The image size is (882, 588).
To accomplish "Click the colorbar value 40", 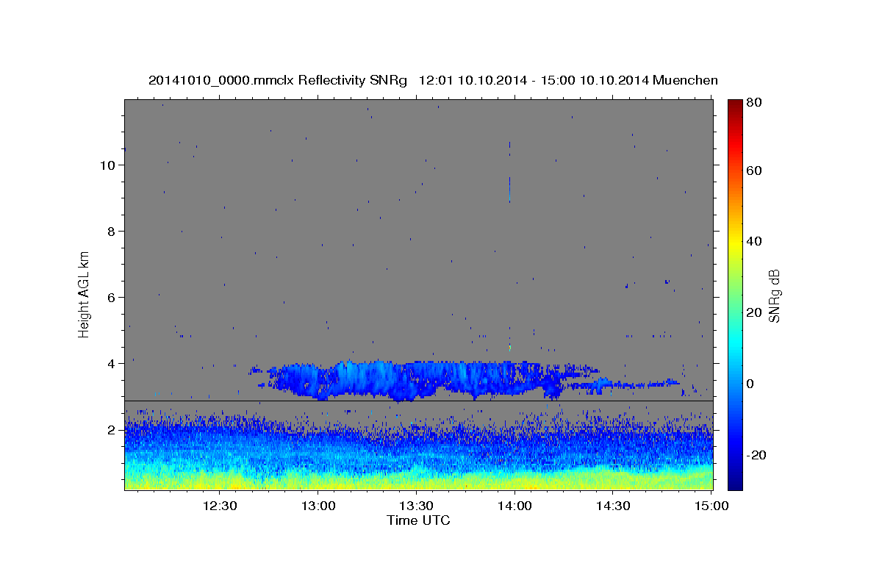I will click(x=753, y=241).
